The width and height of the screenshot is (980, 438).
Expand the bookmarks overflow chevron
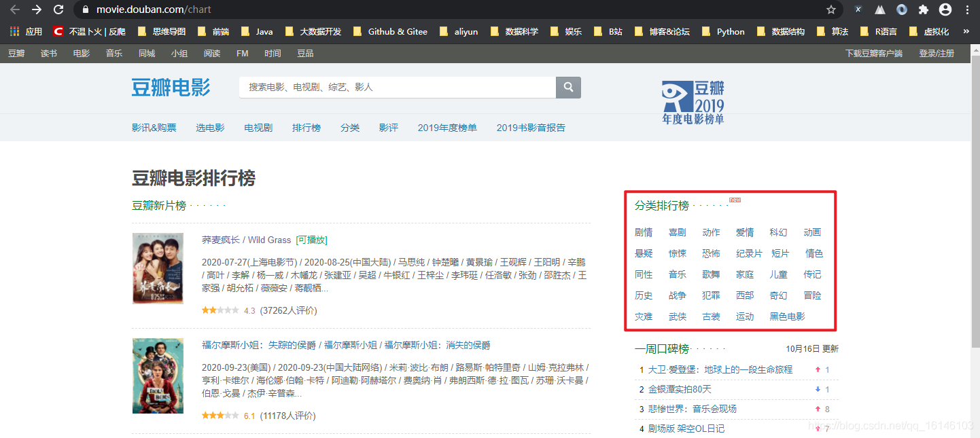coord(966,31)
